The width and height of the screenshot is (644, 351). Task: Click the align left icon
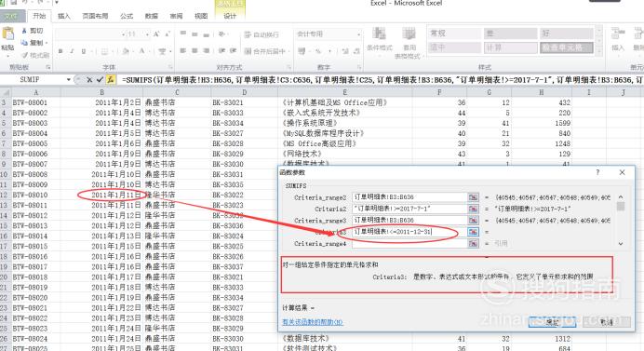183,51
